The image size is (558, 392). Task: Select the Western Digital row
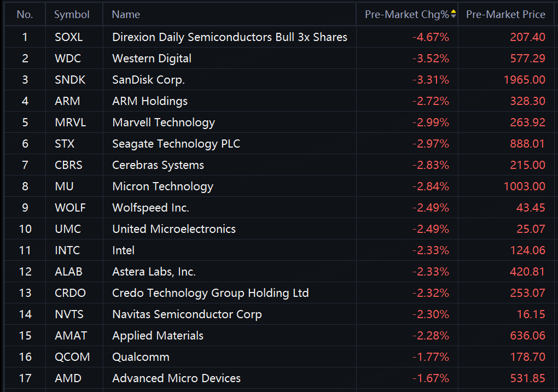click(x=279, y=58)
